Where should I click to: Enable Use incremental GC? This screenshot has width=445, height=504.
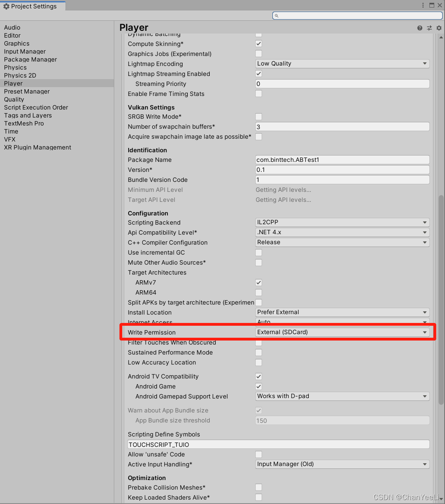pyautogui.click(x=259, y=253)
